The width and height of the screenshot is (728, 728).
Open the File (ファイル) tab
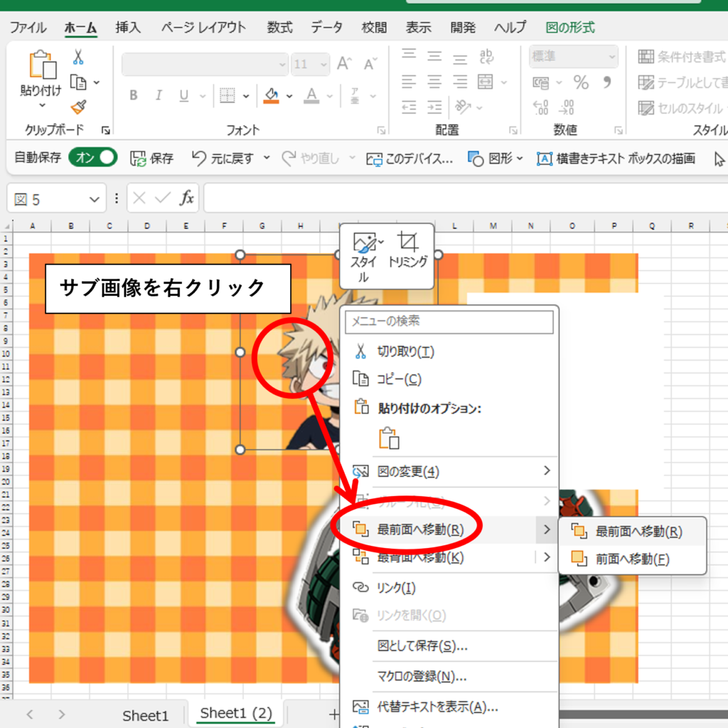28,28
